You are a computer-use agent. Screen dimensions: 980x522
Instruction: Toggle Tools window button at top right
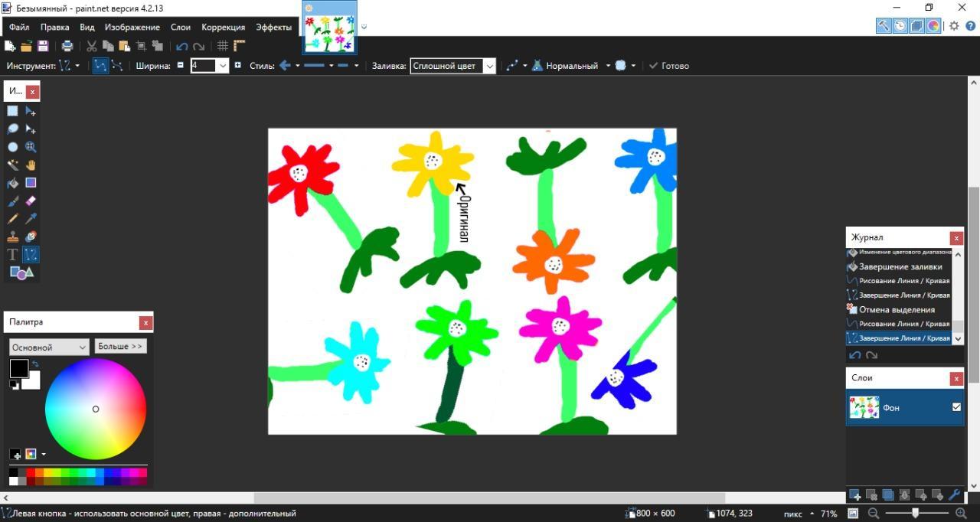coord(884,25)
